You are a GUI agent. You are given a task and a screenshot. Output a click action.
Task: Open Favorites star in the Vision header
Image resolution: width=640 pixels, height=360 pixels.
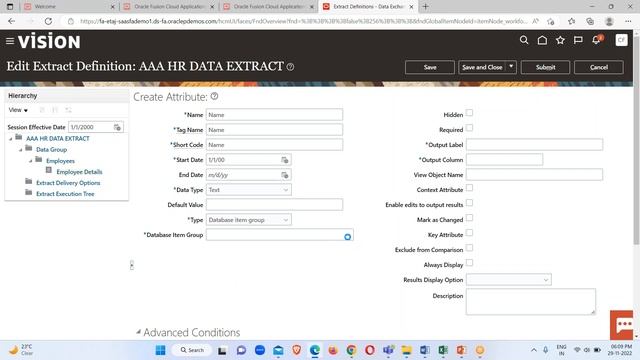pos(560,40)
